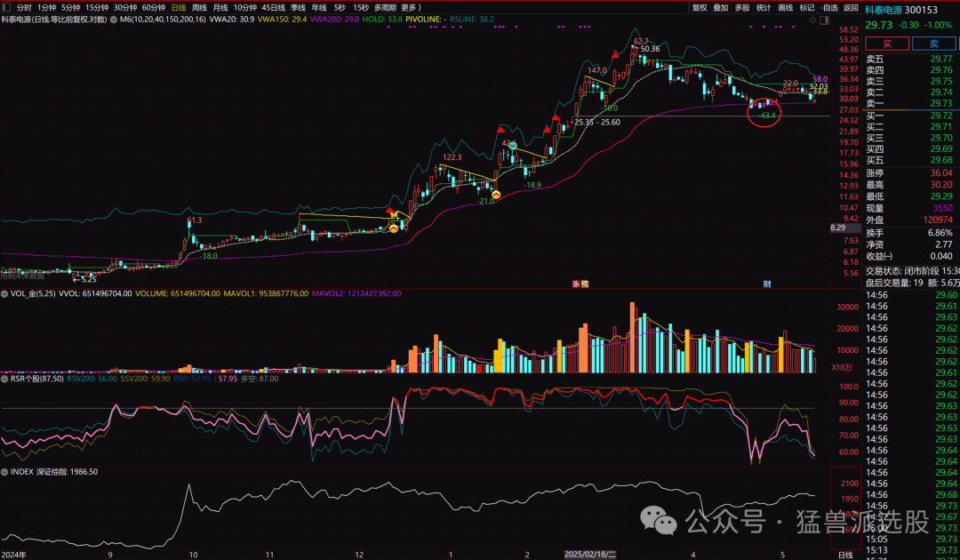
Task: Toggle the left sidebar panel icon
Action: [6, 7]
